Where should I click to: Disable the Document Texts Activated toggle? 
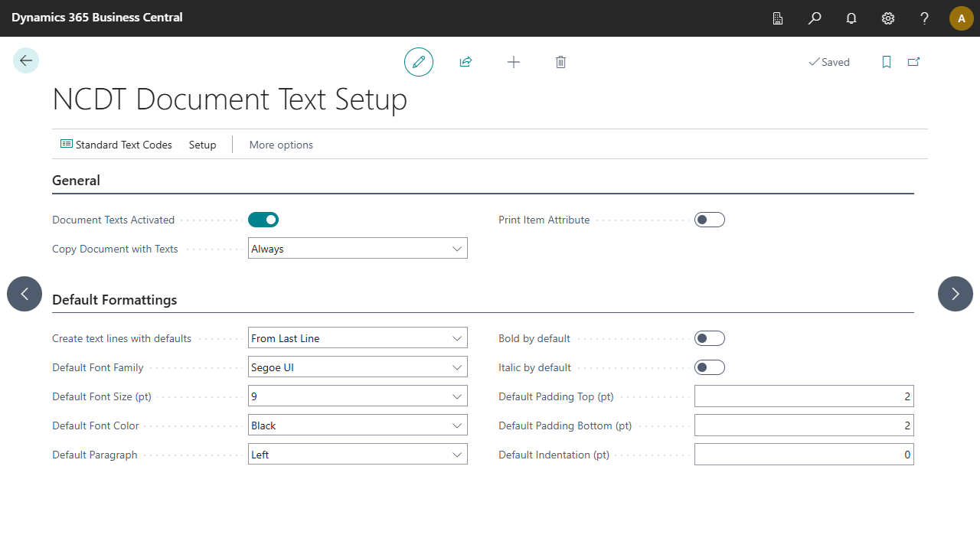(x=263, y=220)
